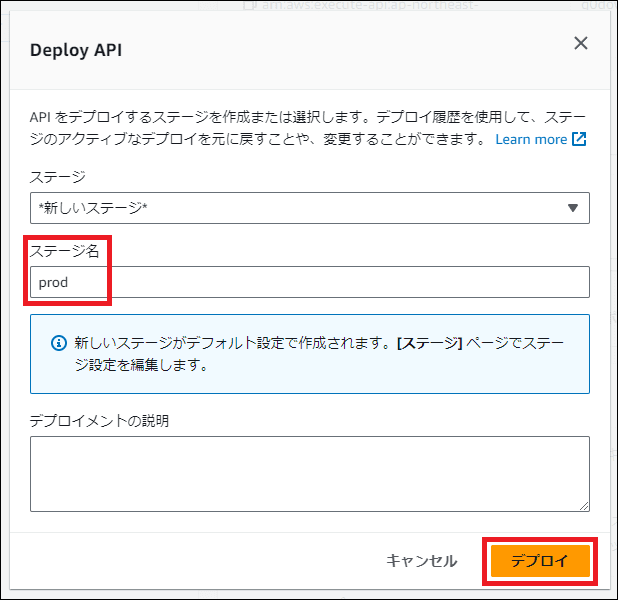
Task: Click the resize handle of the description box
Action: click(584, 506)
